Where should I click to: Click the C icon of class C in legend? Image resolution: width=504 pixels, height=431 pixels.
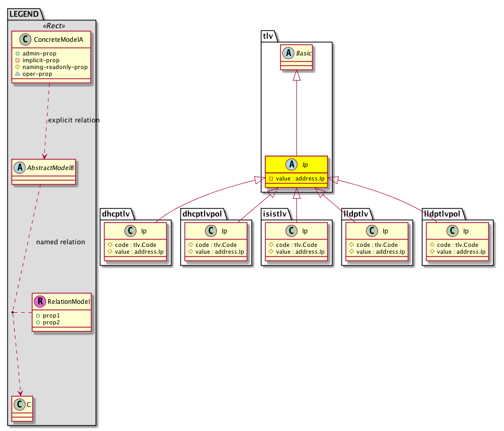pyautogui.click(x=19, y=404)
